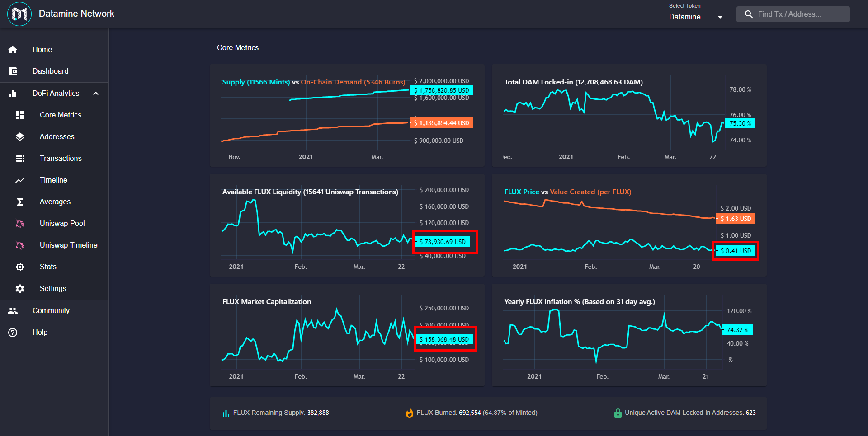Click the DeFi Analytics bar chart icon

13,94
